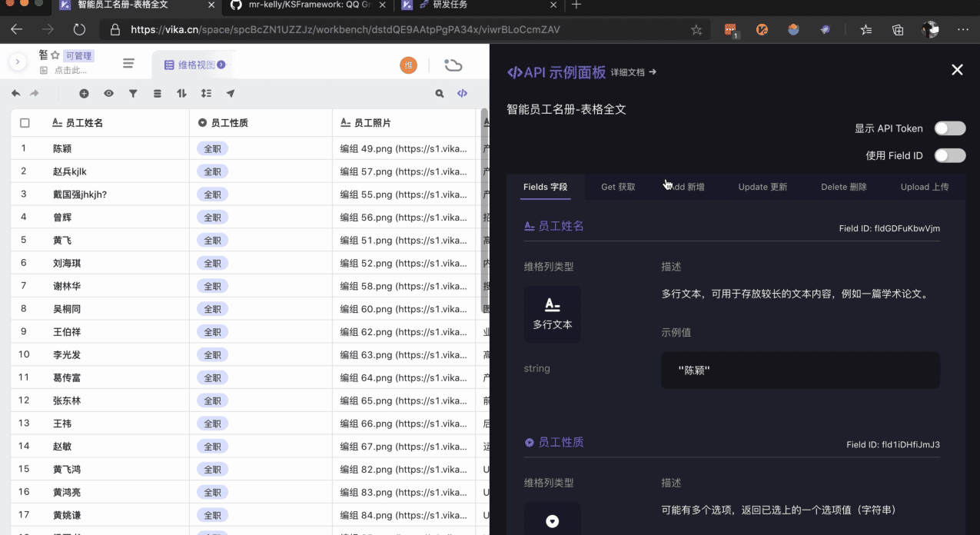The image size is (980, 535).
Task: Bookmark page with address bar star
Action: [x=696, y=30]
